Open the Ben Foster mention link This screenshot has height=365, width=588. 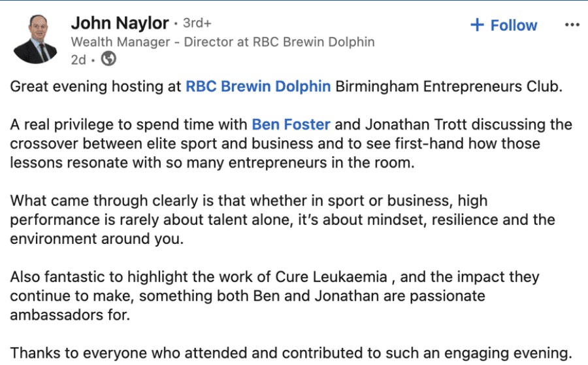pyautogui.click(x=289, y=124)
